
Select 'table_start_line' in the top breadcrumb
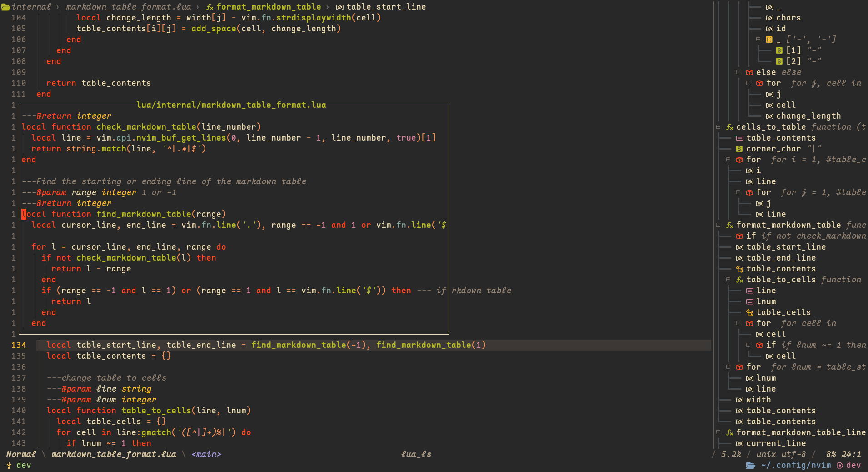[386, 7]
